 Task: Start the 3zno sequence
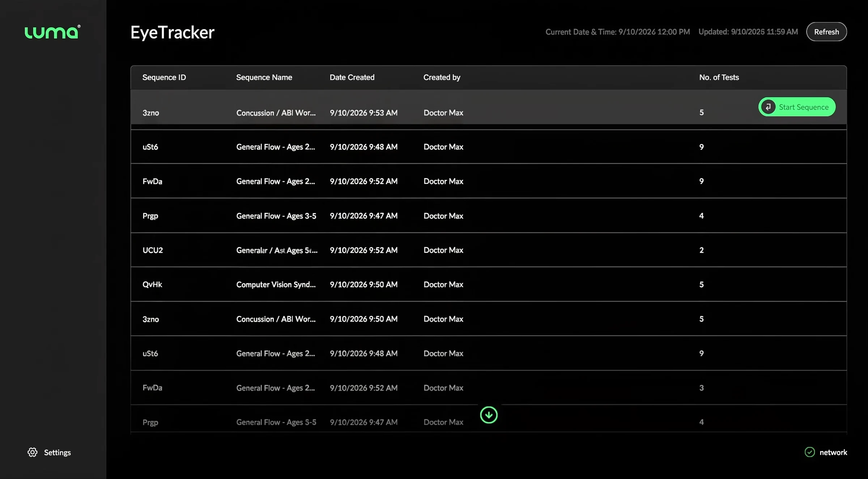[x=797, y=107]
